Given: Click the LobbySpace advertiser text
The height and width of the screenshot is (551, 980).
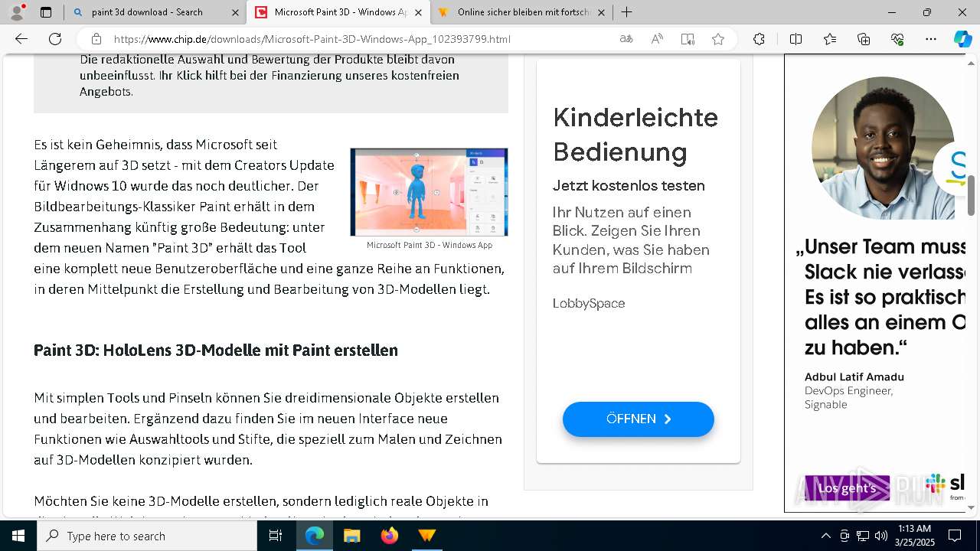Looking at the screenshot, I should [x=589, y=303].
